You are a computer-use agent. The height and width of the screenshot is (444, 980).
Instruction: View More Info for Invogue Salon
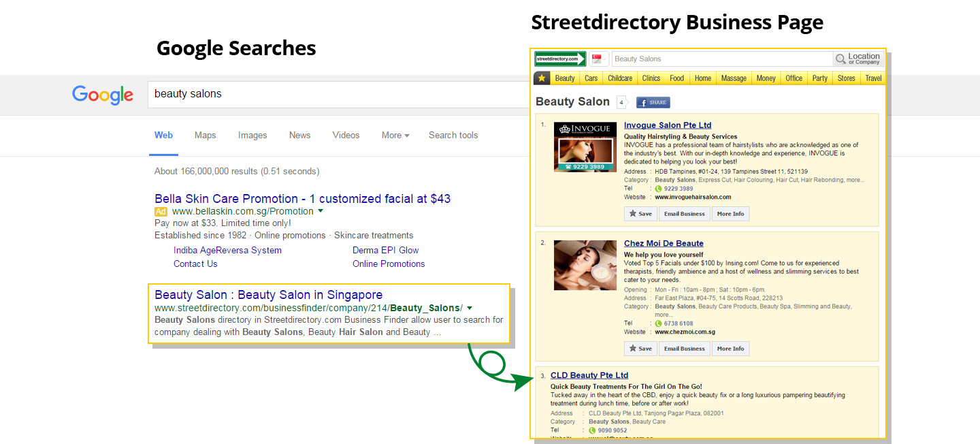click(x=730, y=214)
